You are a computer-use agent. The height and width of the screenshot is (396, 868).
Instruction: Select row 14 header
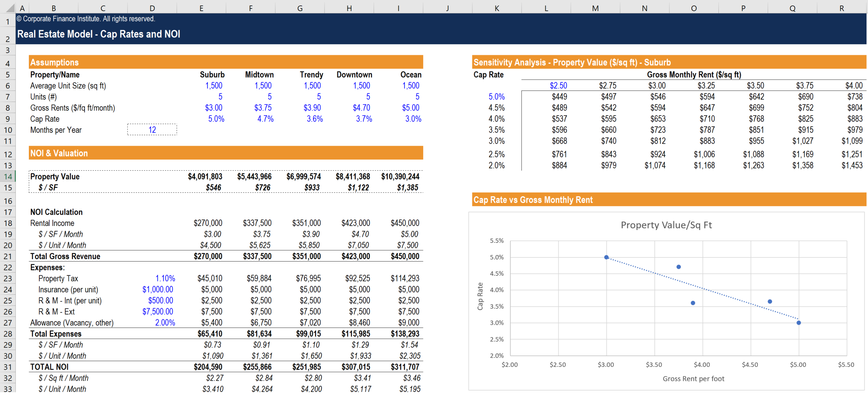(x=8, y=176)
